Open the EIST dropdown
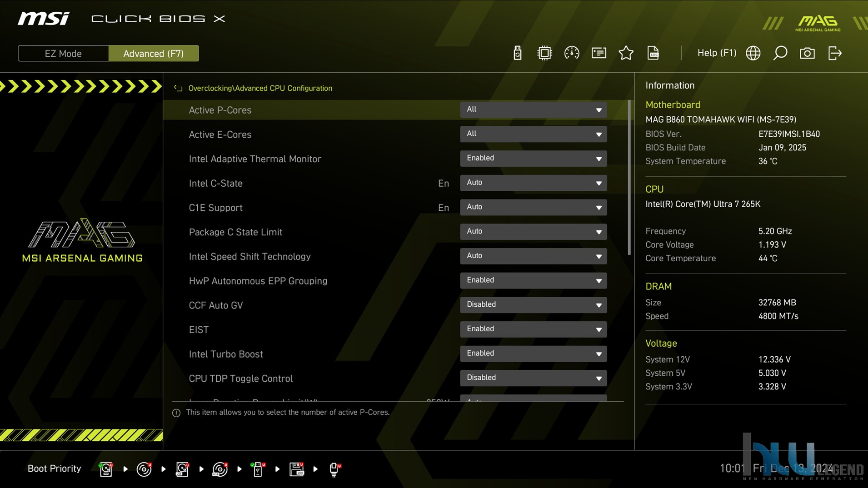Image resolution: width=868 pixels, height=488 pixels. tap(533, 329)
